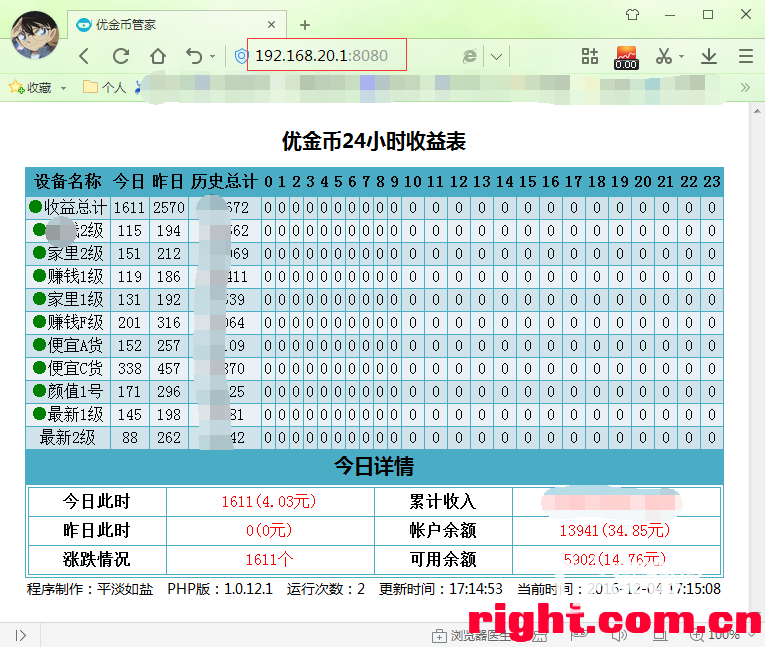The width and height of the screenshot is (765, 647).
Task: Click yesterday's total value 2570
Action: click(x=169, y=208)
